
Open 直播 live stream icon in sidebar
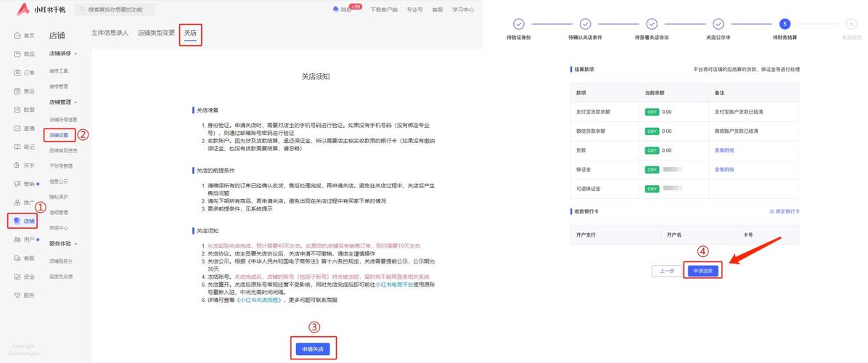tap(17, 129)
